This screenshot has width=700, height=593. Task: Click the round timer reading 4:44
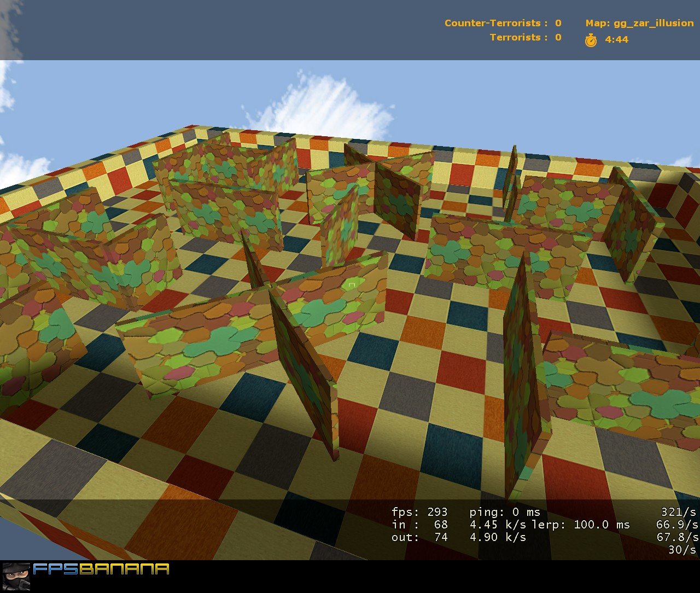tap(615, 39)
